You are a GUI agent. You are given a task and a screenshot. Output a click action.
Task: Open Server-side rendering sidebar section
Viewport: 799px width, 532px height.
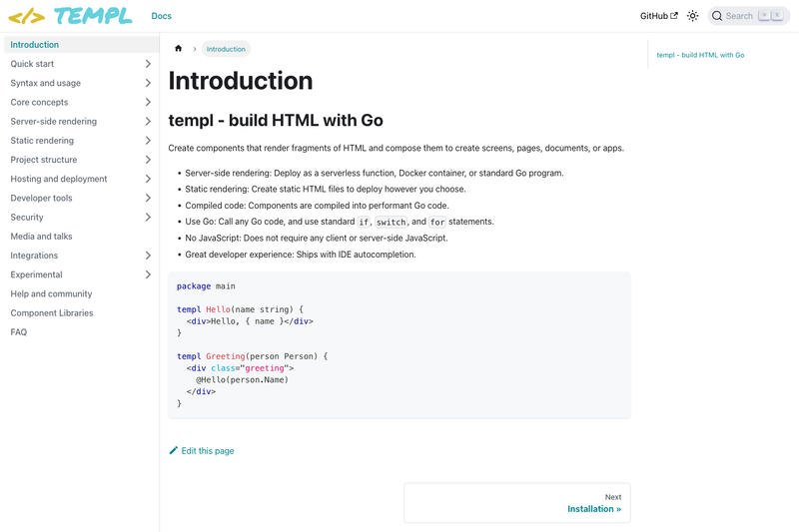(x=54, y=121)
